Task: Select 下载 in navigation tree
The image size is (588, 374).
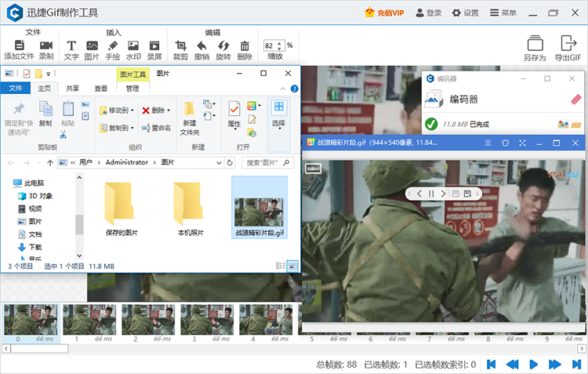Action: pyautogui.click(x=30, y=247)
